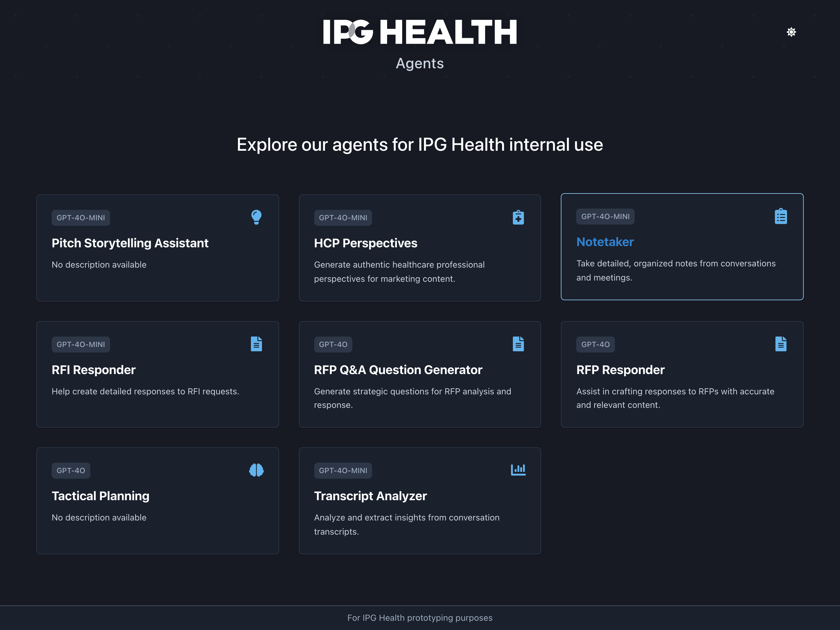
Task: Click the brain icon on Tactical Planning
Action: coord(256,470)
